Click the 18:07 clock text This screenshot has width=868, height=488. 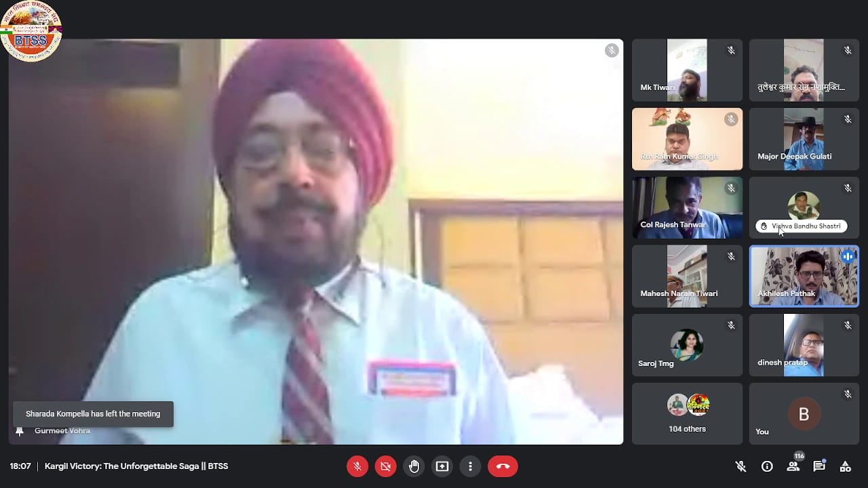click(x=20, y=466)
